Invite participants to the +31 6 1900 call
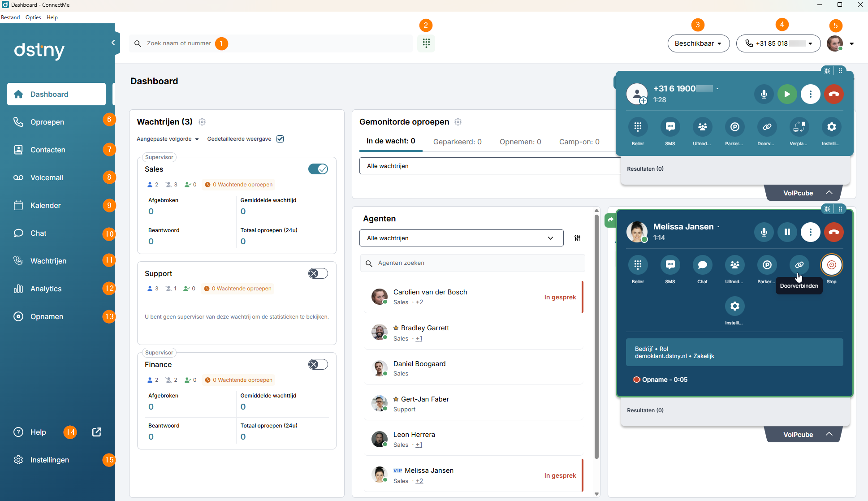This screenshot has width=868, height=501. point(702,127)
